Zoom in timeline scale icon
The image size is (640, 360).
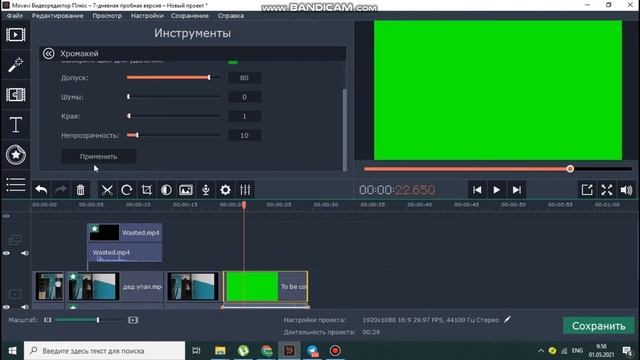pyautogui.click(x=133, y=320)
